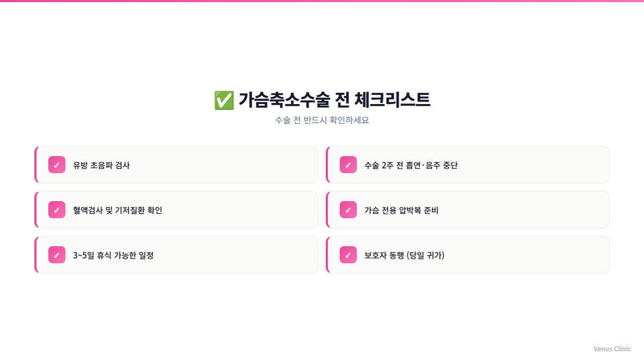Uncheck the 수술 2주 전 흡연·음주 중단 box

click(x=348, y=165)
